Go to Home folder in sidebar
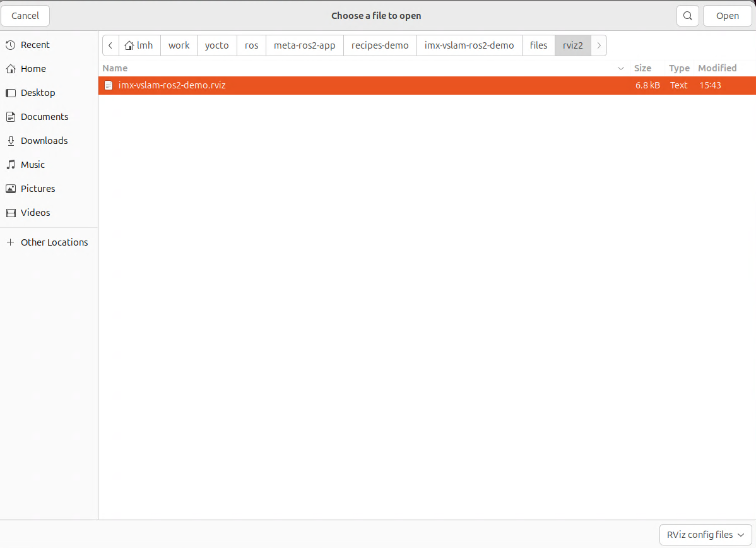This screenshot has height=548, width=756. 33,69
